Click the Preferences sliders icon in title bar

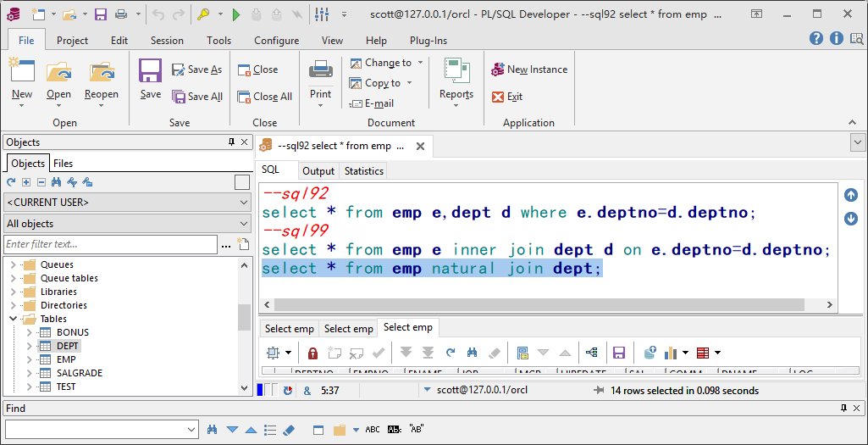[x=321, y=15]
